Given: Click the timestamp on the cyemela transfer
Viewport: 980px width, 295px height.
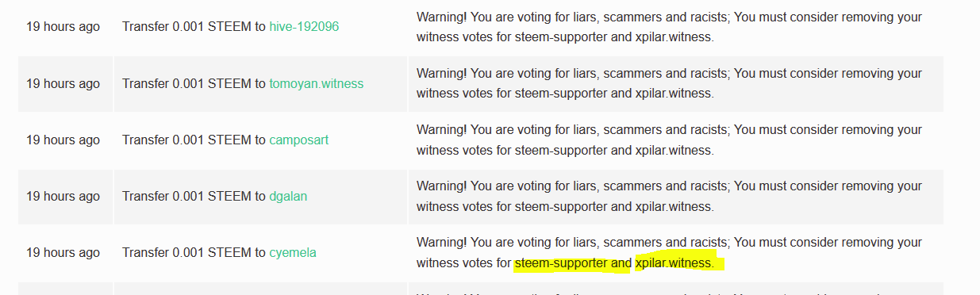Looking at the screenshot, I should [x=63, y=252].
